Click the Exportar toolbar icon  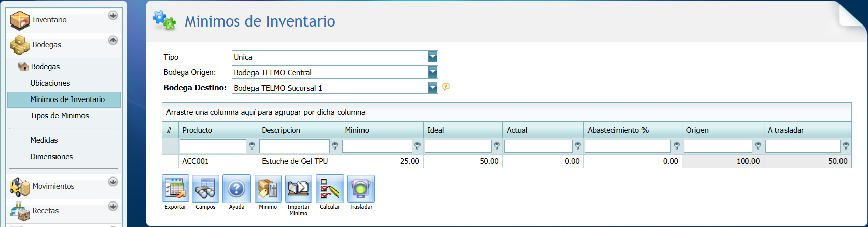(176, 189)
